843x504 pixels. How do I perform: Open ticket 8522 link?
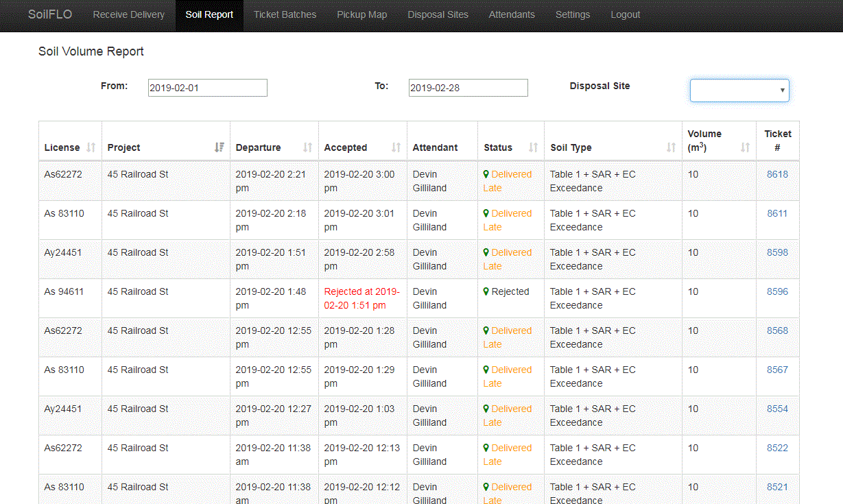(x=777, y=448)
